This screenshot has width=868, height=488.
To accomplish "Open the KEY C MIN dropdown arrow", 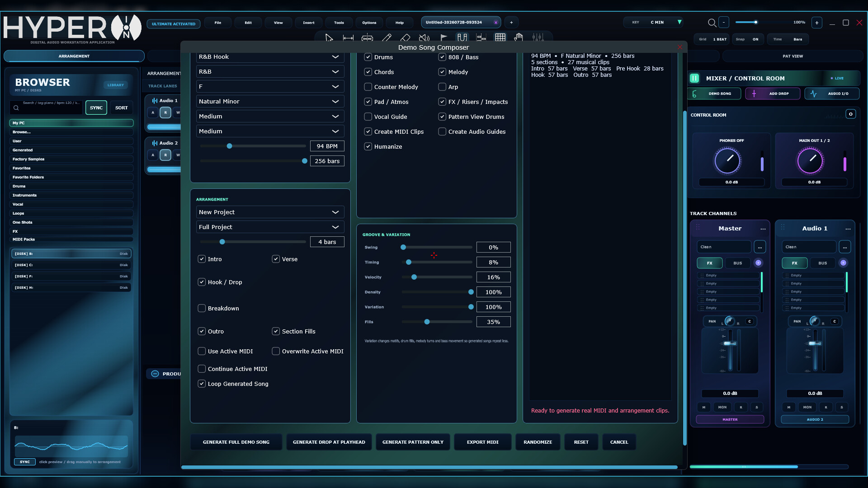I will [679, 22].
